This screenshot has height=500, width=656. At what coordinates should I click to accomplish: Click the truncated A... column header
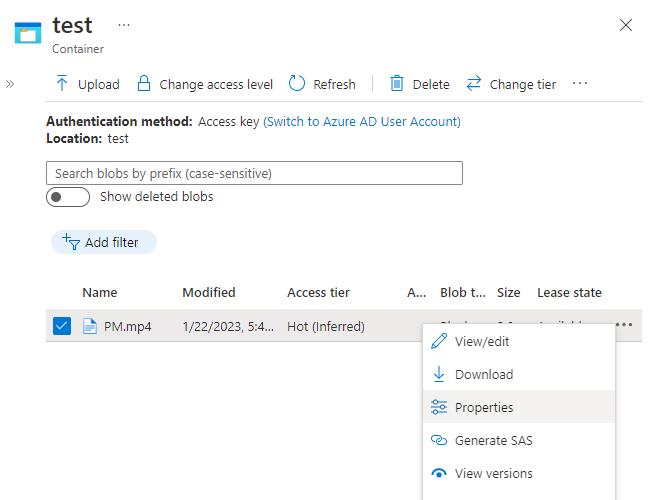coord(417,292)
